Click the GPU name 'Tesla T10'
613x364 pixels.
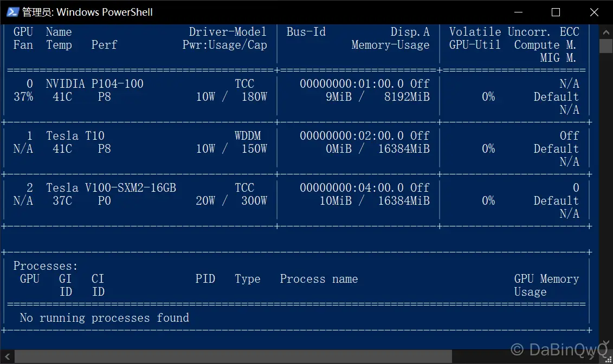[x=75, y=135]
